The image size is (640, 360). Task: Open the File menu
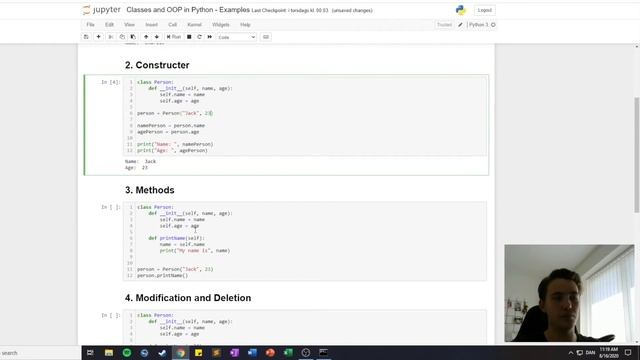(x=90, y=24)
